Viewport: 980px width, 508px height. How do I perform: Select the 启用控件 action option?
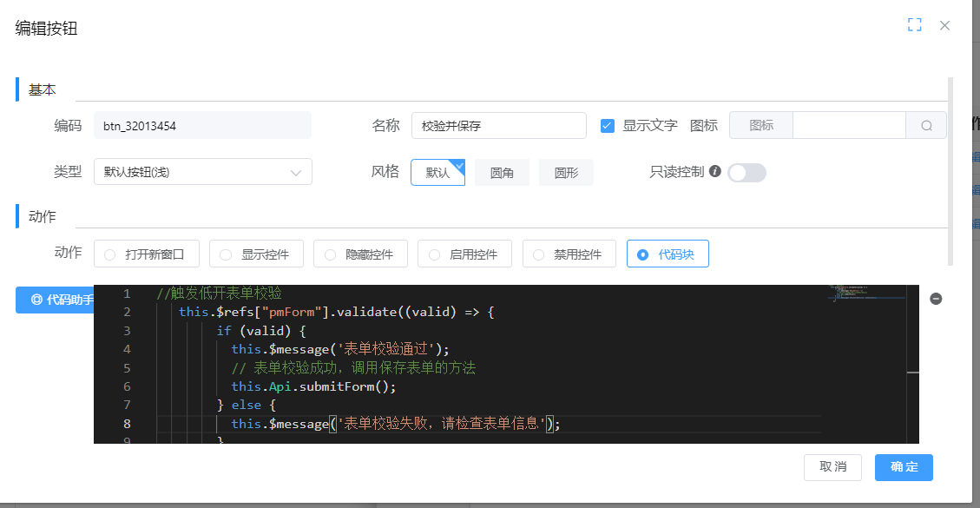point(464,254)
